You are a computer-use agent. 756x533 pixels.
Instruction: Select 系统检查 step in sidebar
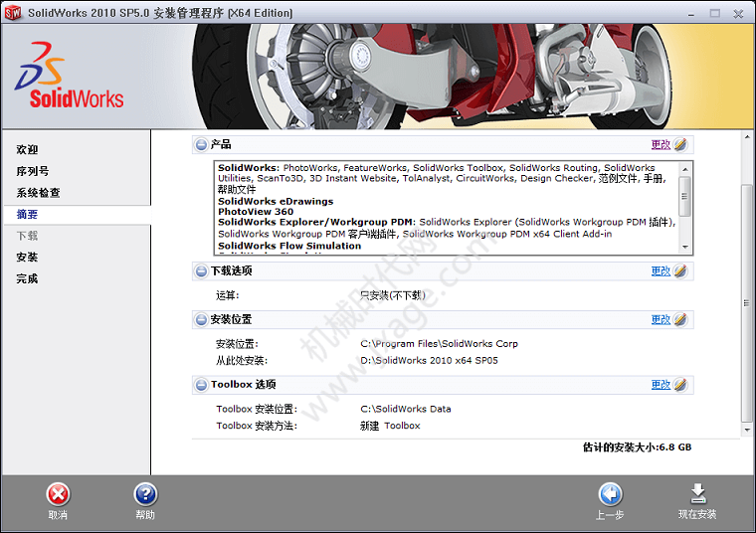point(38,193)
